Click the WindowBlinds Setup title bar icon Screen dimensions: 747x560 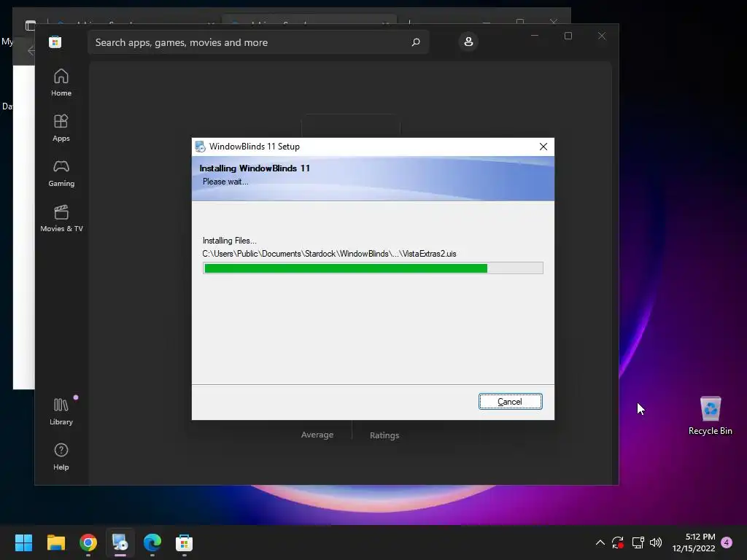(200, 147)
